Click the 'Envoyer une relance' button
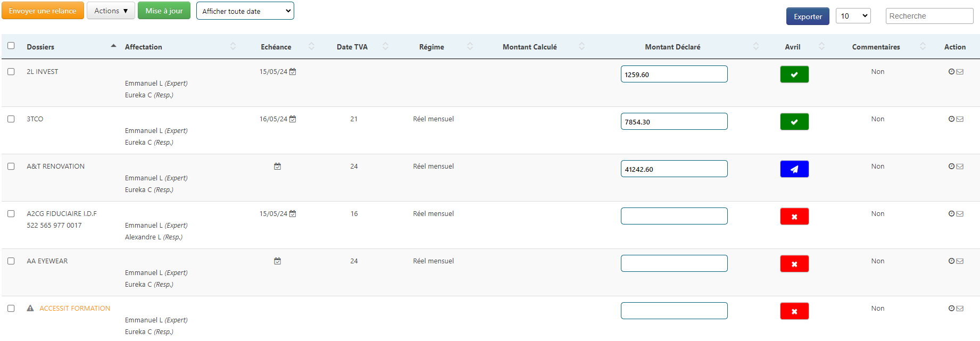This screenshot has height=341, width=980. click(x=43, y=11)
